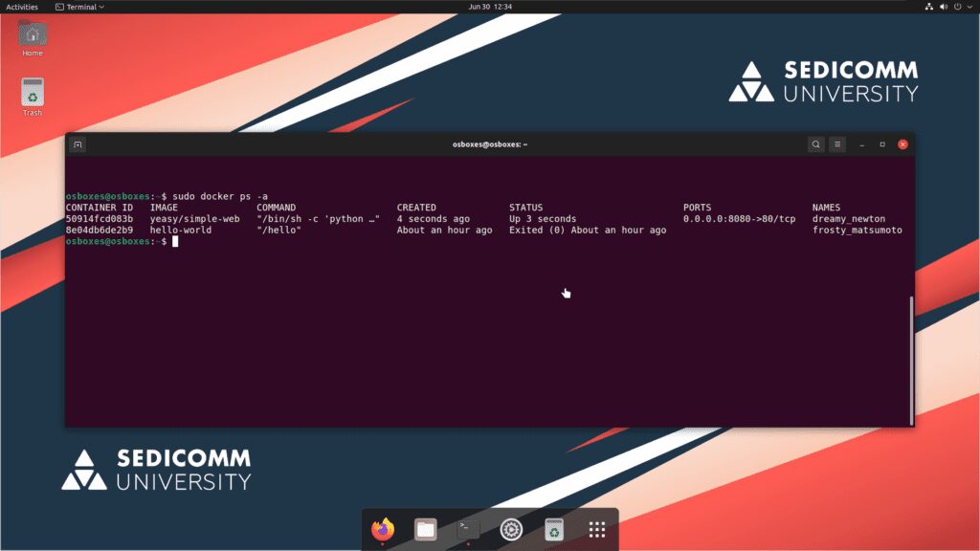Click the terminal search magnifier icon
Viewport: 980px width, 551px height.
pyautogui.click(x=815, y=144)
